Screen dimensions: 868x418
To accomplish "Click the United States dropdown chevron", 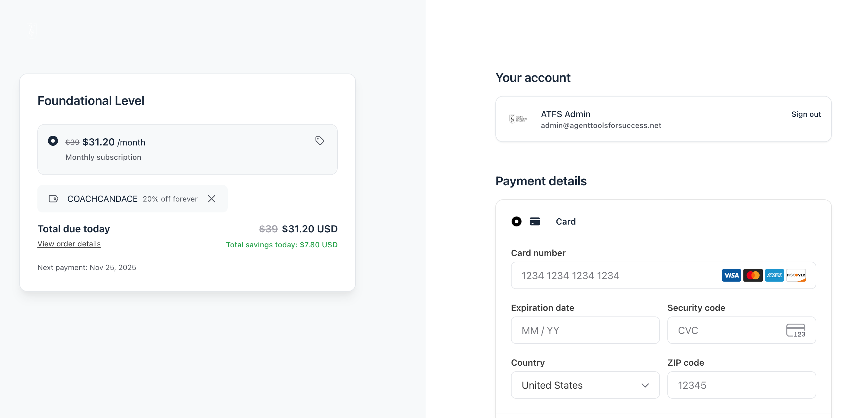I will [x=645, y=385].
